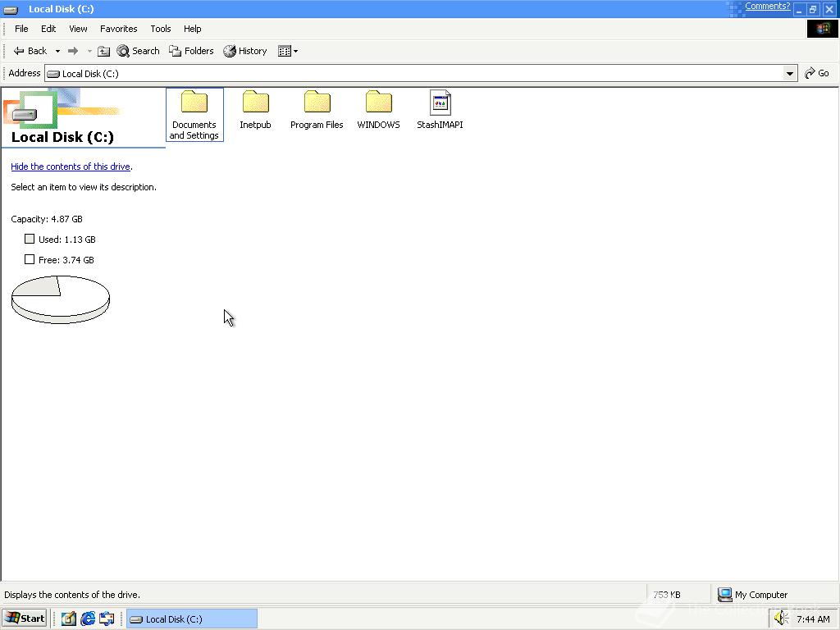Open the Edit menu
This screenshot has width=840, height=630.
click(48, 29)
